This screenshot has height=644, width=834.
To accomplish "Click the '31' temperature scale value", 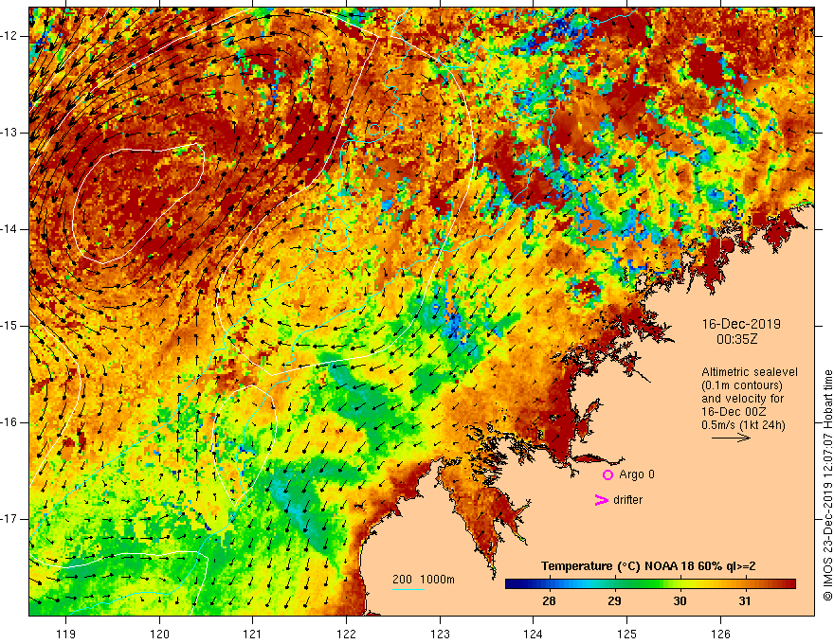I will 745,601.
